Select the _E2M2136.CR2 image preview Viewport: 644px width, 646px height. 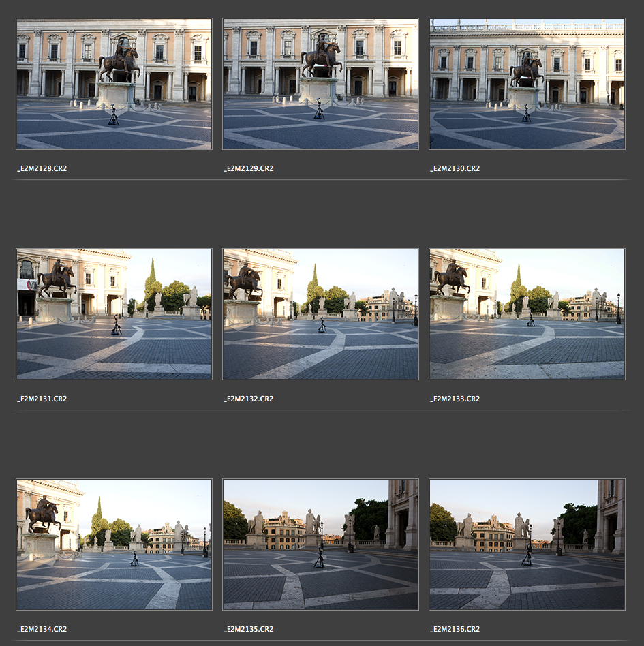[527, 544]
